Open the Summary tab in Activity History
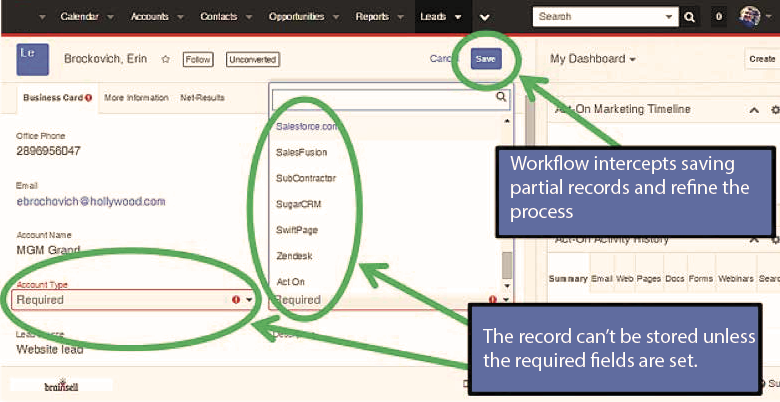The width and height of the screenshot is (780, 402). [568, 279]
